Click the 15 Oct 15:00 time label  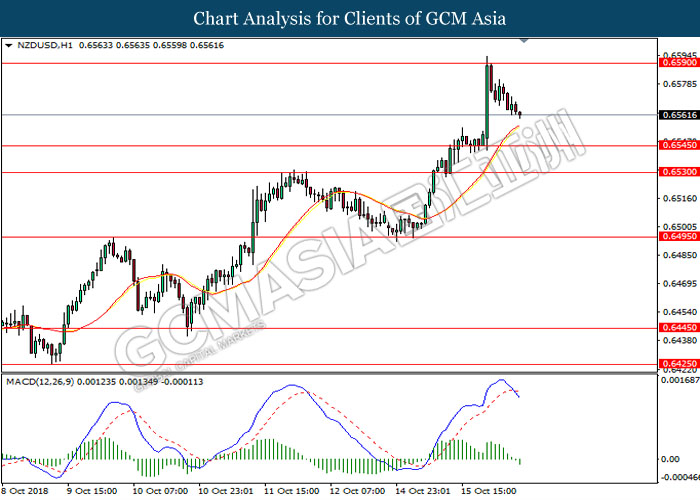coord(488,491)
